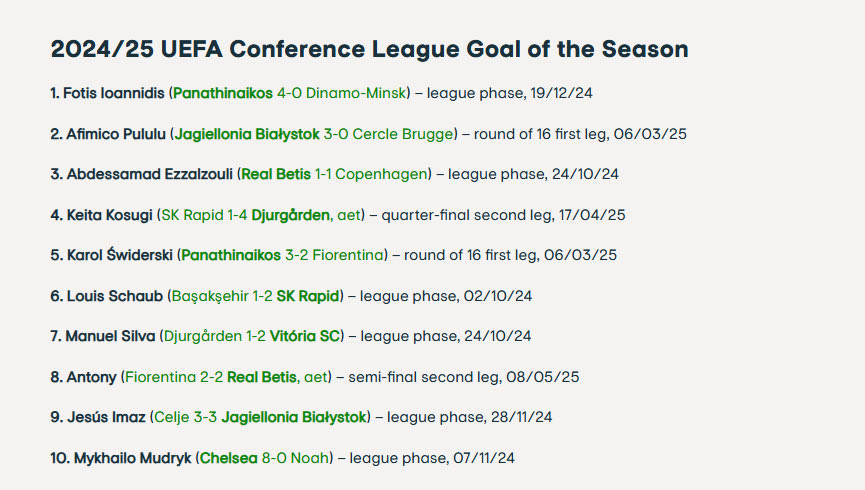Follow the Panathinaikos 3-2 Fiorentina match link
865x490 pixels.
pos(283,255)
